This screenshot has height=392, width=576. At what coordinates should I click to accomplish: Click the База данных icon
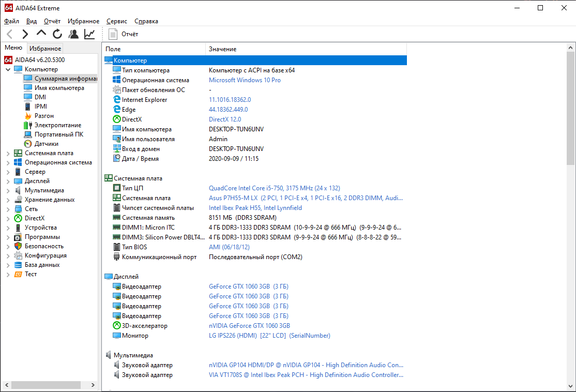click(18, 265)
